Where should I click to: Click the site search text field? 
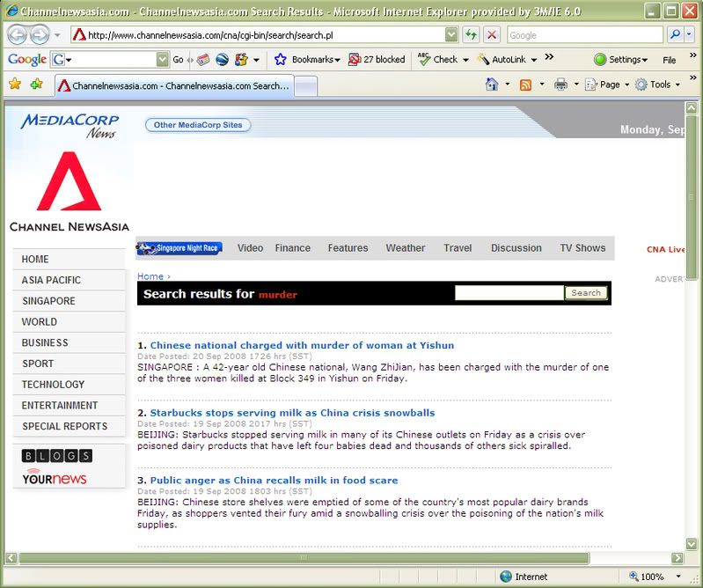pos(509,293)
